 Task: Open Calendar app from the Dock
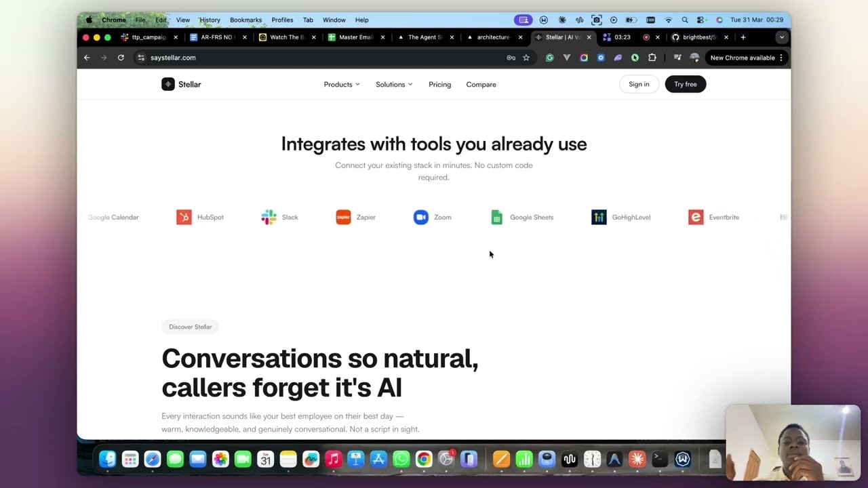(x=265, y=460)
